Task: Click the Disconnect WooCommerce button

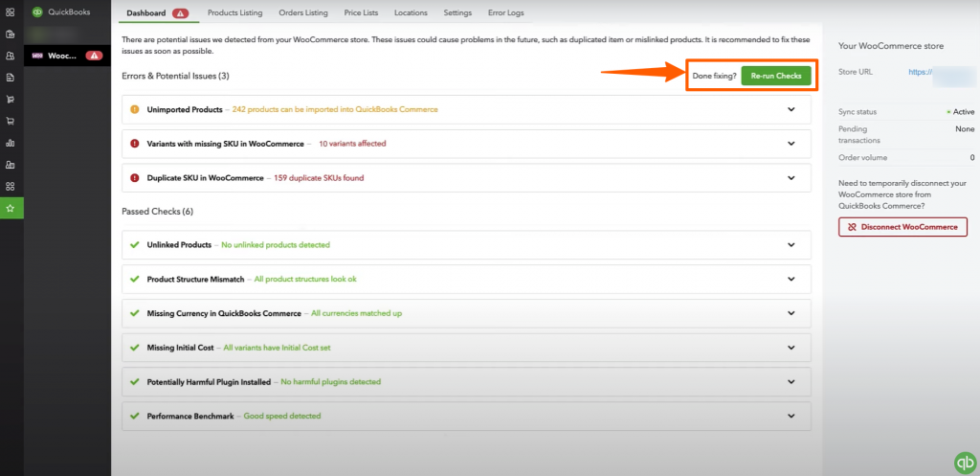Action: click(x=902, y=227)
